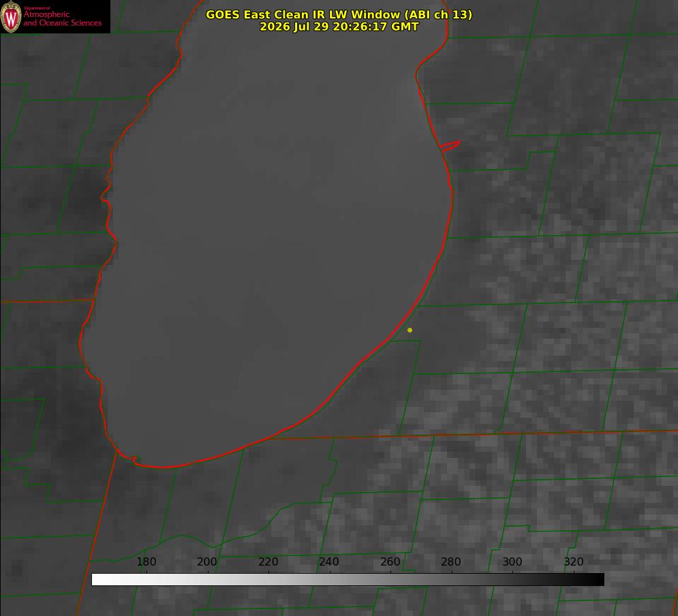Click the 180 label on the colorbar
The image size is (678, 616).
(x=146, y=561)
